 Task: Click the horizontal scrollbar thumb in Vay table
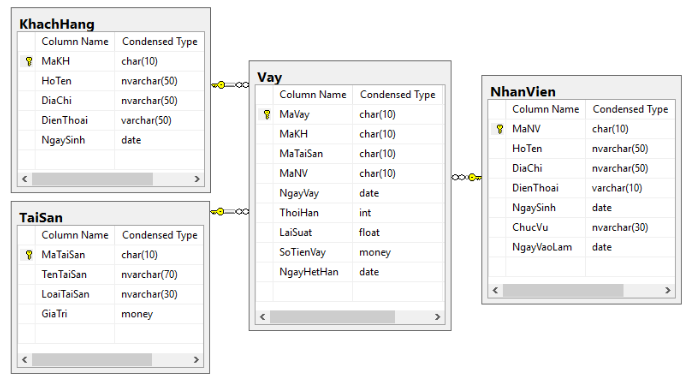click(x=333, y=317)
